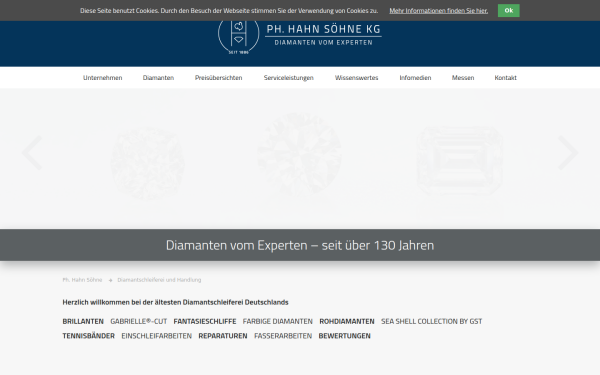Advance slider with right arrow
This screenshot has height=375, width=600.
(568, 153)
